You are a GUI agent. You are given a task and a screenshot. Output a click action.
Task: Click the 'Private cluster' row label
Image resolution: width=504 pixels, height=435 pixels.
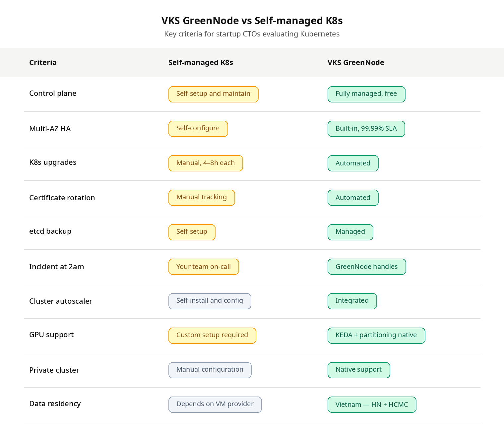pyautogui.click(x=54, y=370)
